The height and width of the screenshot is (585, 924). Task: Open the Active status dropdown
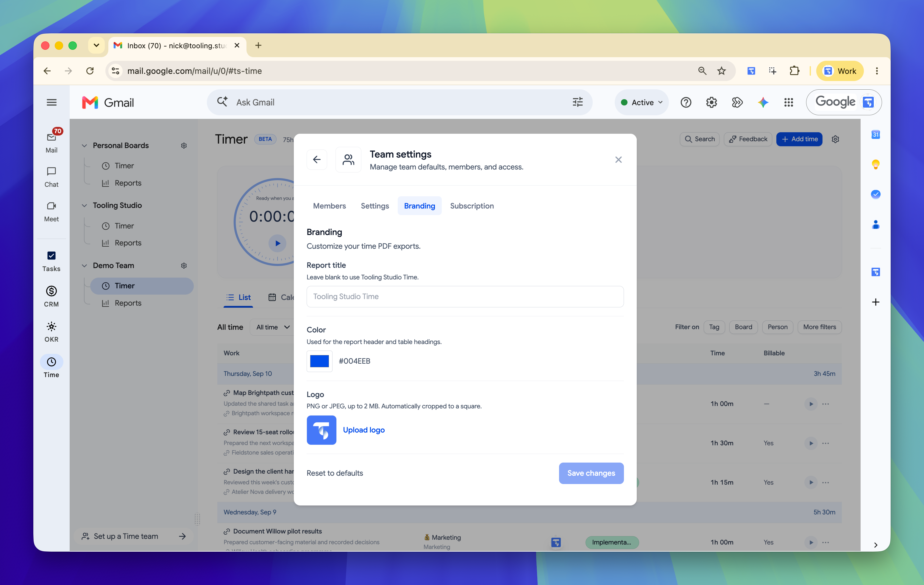[642, 102]
